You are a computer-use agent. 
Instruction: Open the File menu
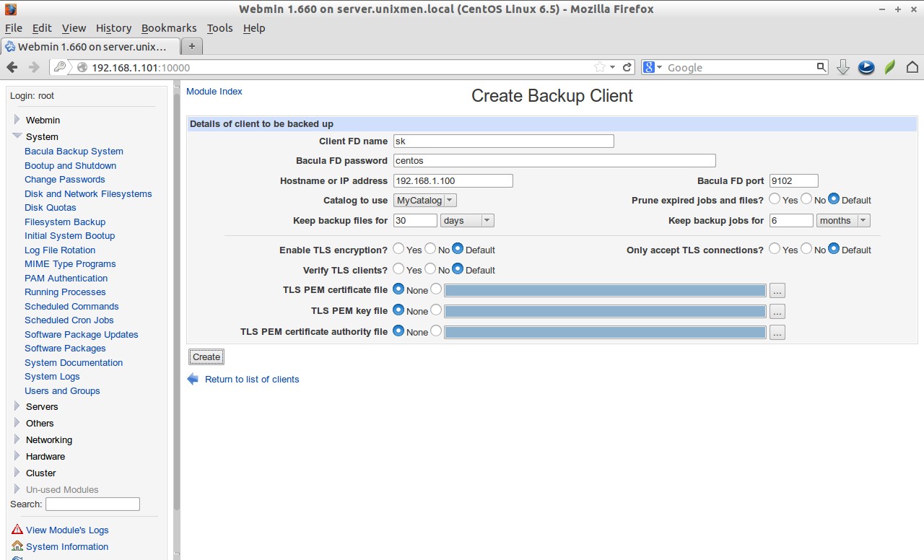pyautogui.click(x=14, y=28)
